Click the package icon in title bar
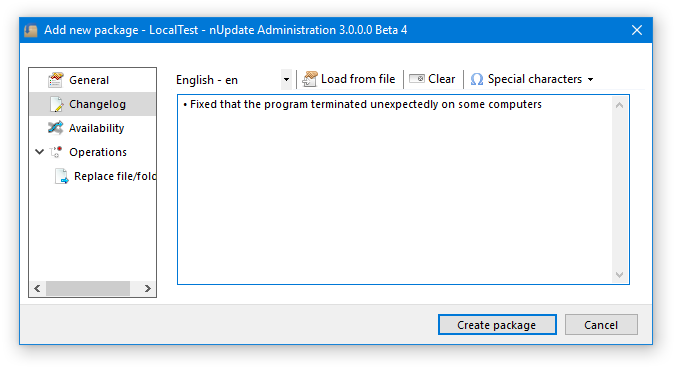Image resolution: width=676 pixels, height=368 pixels. 31,30
